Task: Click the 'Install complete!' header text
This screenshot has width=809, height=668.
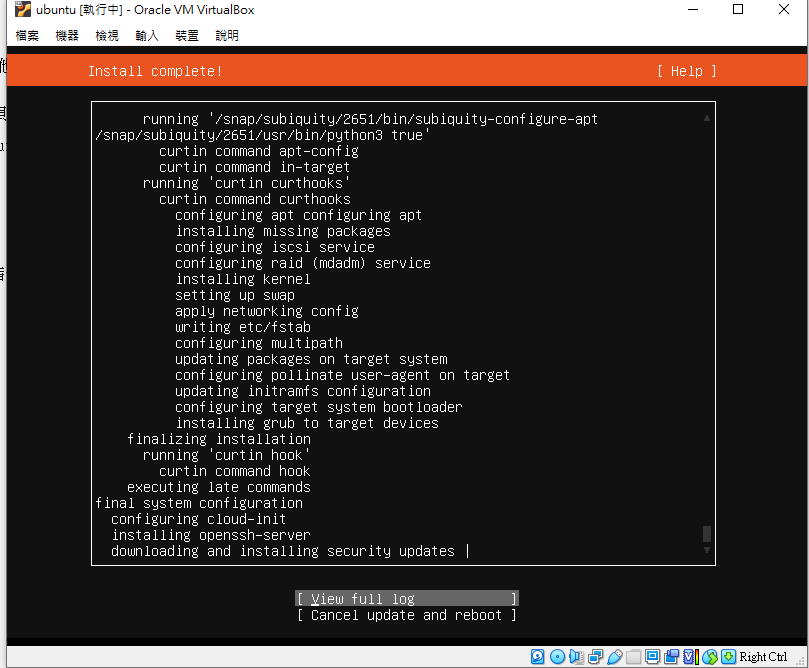Action: point(155,71)
